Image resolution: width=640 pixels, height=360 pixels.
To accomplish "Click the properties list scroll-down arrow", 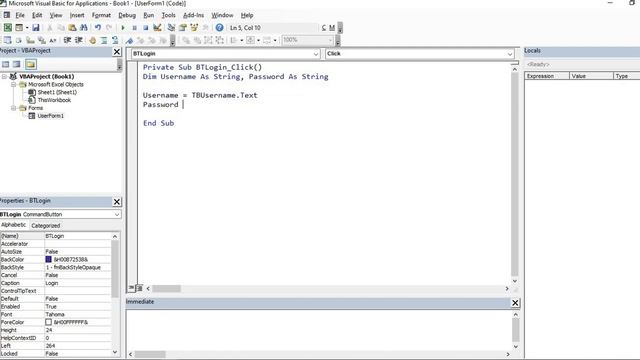I will point(115,352).
